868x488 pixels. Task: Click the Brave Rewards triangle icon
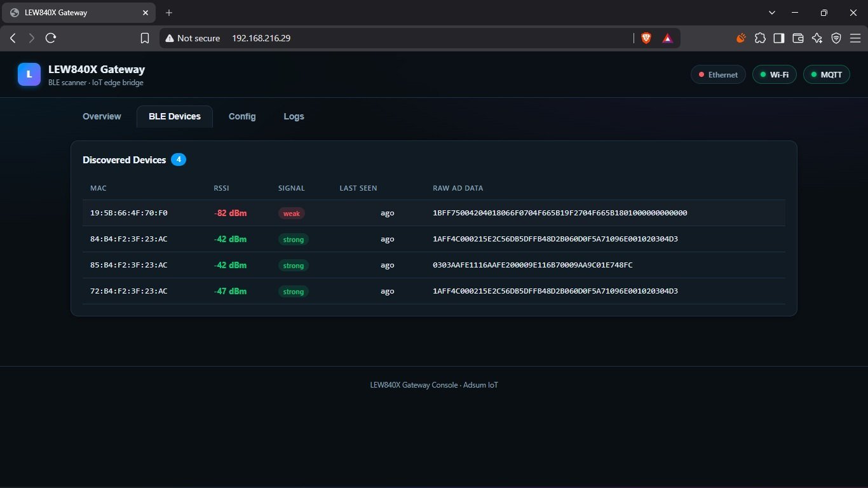click(667, 38)
